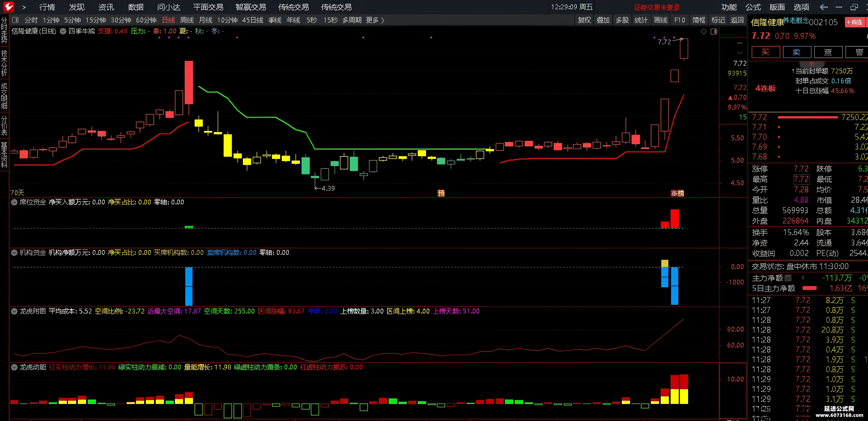Viewport: 868px width, 421px height.
Task: Toggle the right sidebar panel icon in chart
Action: [x=714, y=31]
